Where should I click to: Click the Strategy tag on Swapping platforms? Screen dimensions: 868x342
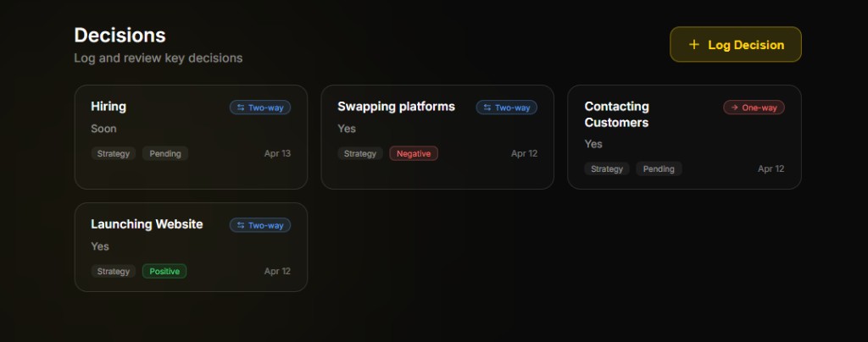[x=360, y=154]
